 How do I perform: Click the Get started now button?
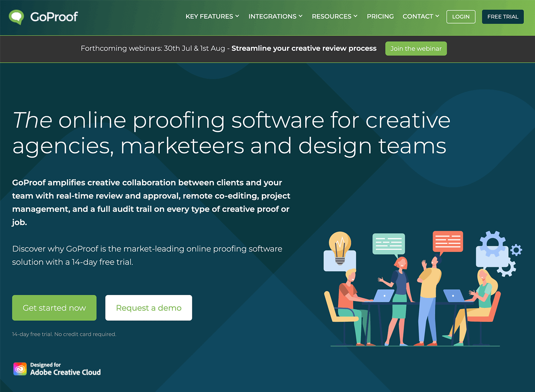[x=54, y=308]
